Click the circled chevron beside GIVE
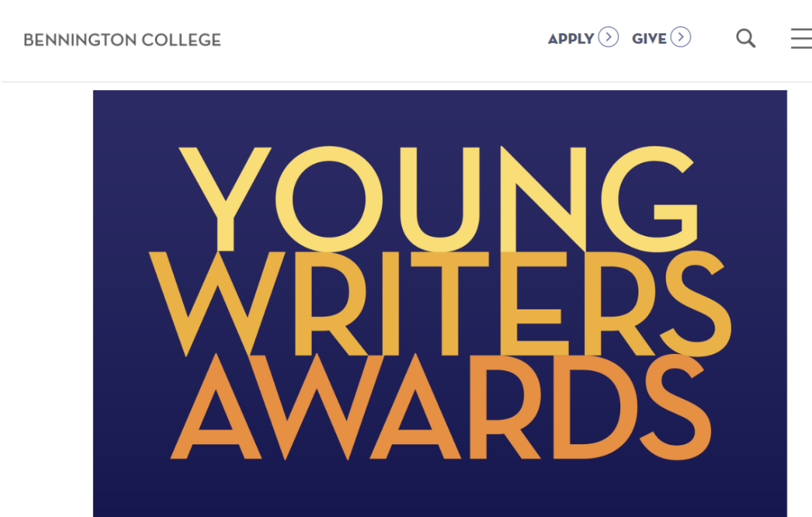The height and width of the screenshot is (517, 812). click(680, 38)
